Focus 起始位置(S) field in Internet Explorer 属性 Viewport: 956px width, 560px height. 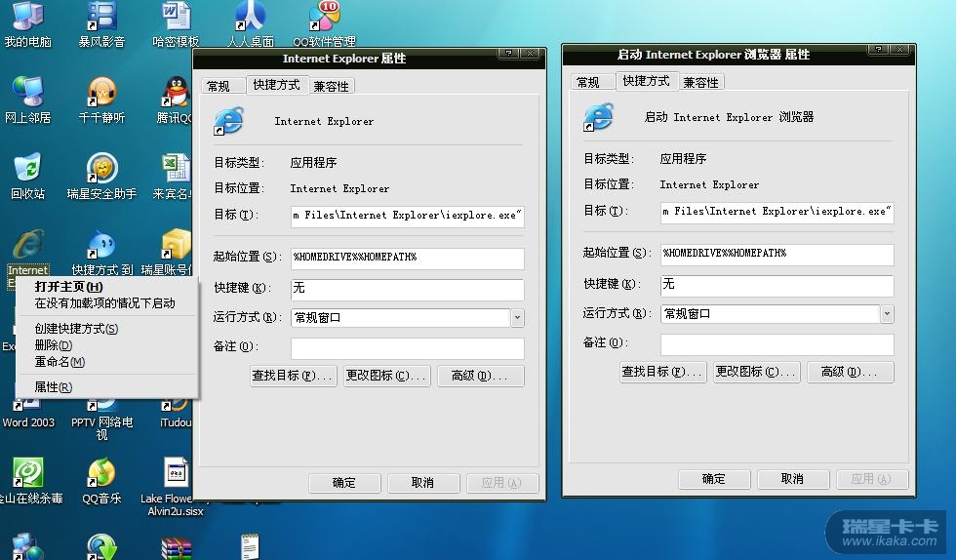(408, 258)
